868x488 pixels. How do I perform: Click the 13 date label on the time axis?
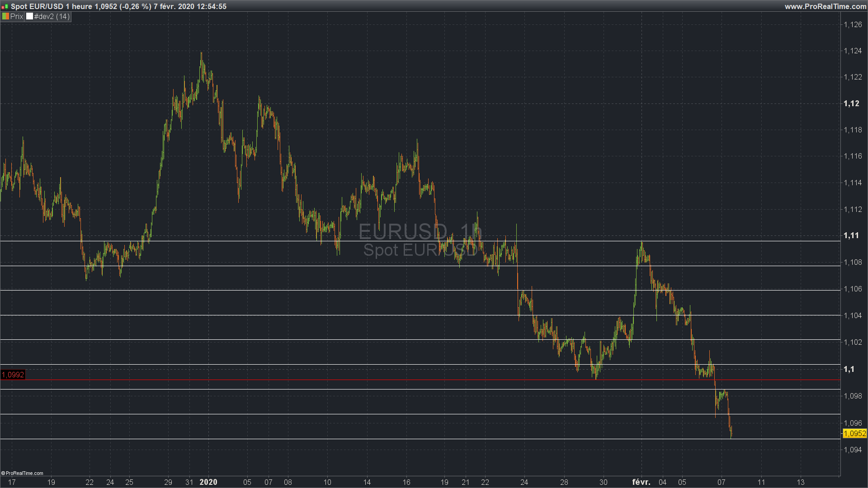coord(801,482)
